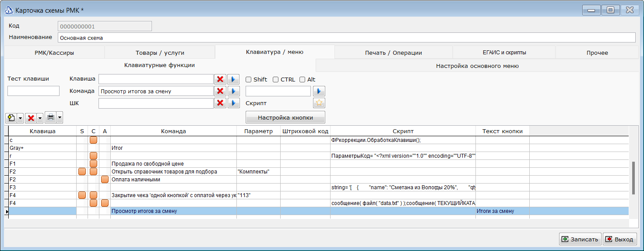Toggle S marker in F4 '113' row

(82, 195)
